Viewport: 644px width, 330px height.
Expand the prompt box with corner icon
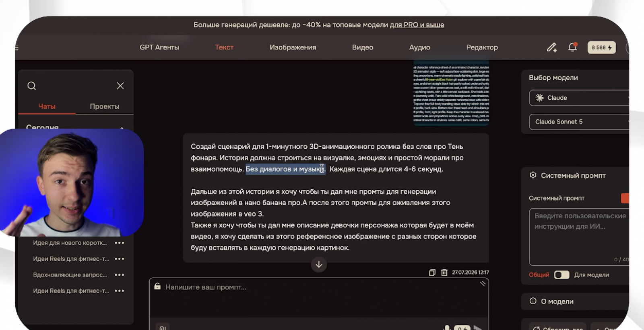tap(483, 284)
